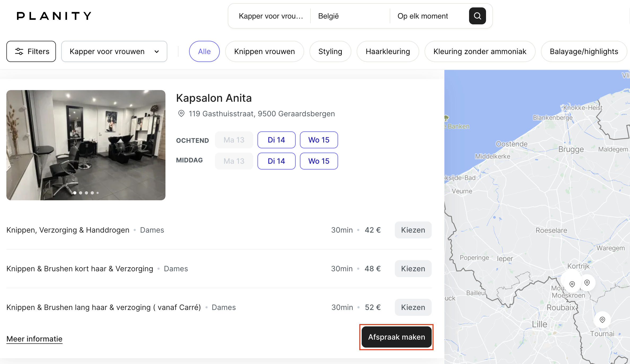The image size is (630, 364).
Task: Select Kleuring zonder ammoniak chip
Action: click(x=480, y=51)
